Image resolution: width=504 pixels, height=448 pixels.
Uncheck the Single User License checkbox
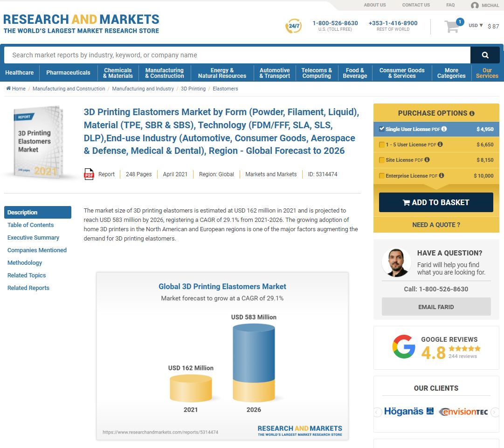coord(382,129)
